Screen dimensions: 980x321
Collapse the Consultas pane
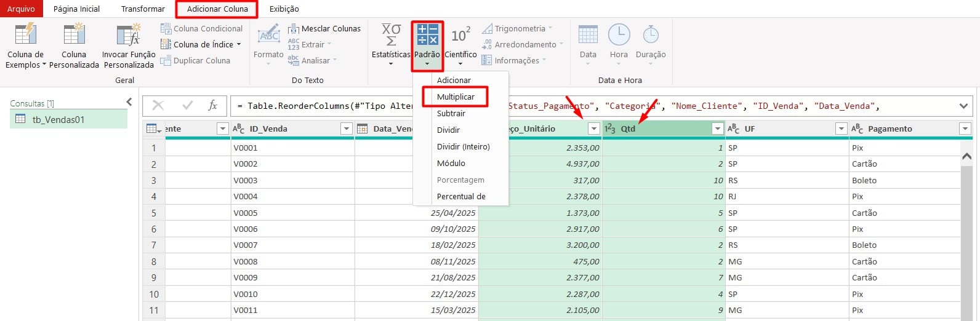point(129,102)
